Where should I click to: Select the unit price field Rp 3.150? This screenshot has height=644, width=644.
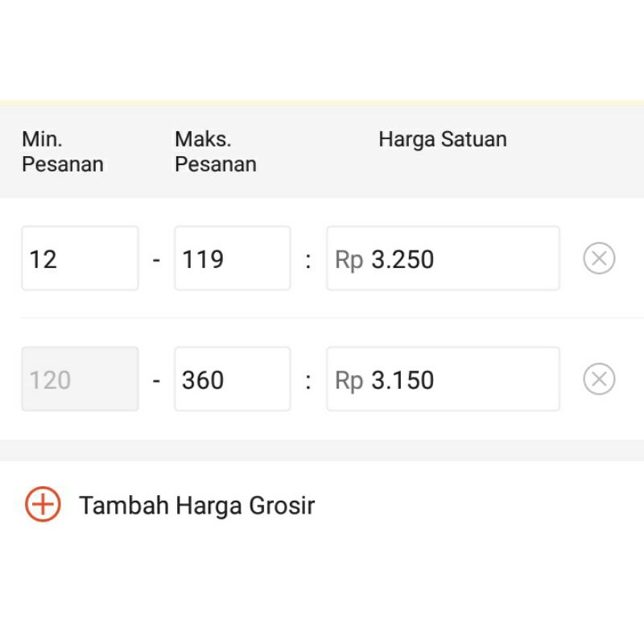pyautogui.click(x=444, y=379)
